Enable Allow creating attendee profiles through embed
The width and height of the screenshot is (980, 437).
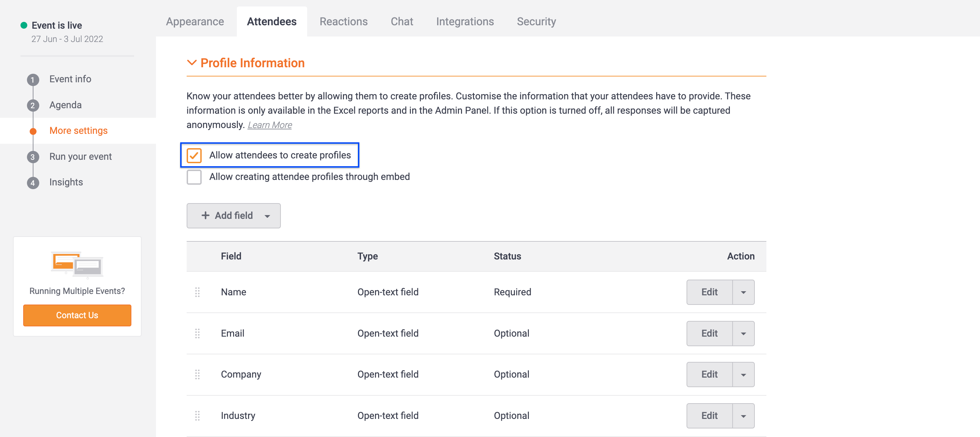(x=194, y=177)
